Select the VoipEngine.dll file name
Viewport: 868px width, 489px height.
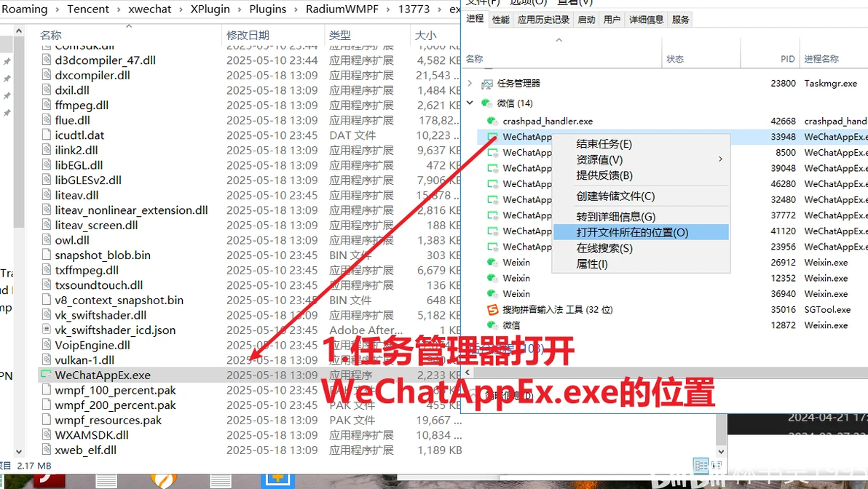coord(92,345)
